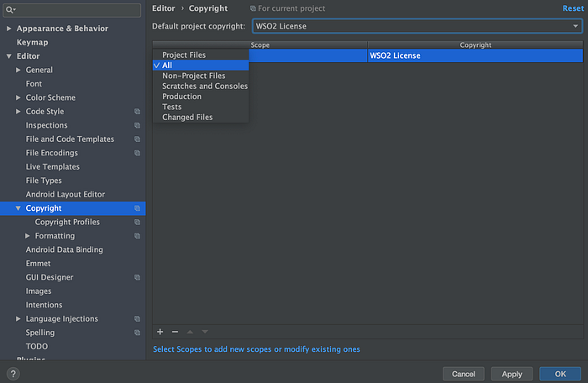Click the move up arrow icon
588x383 pixels.
click(190, 332)
